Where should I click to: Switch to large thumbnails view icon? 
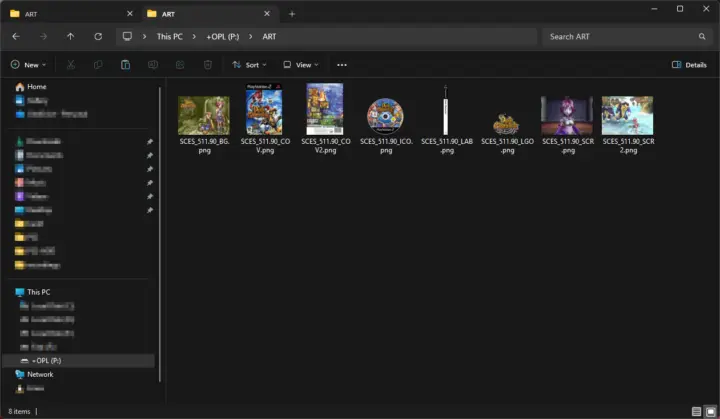click(x=710, y=411)
